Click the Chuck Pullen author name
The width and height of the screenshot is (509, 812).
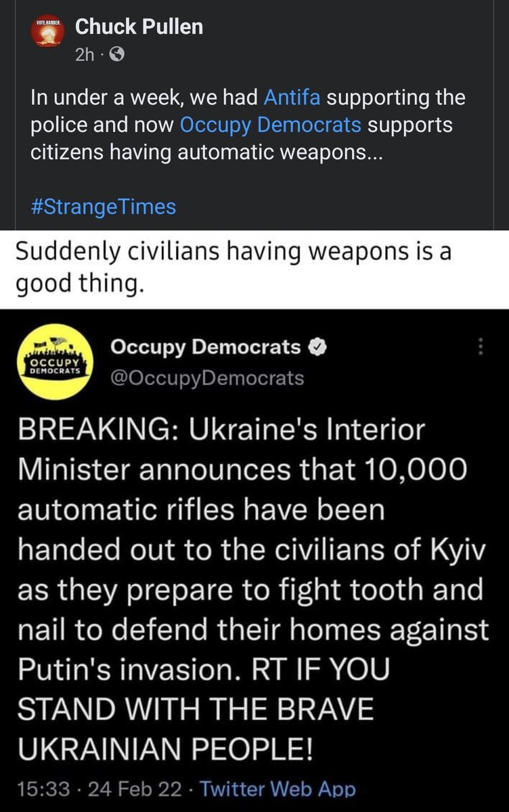tap(139, 27)
